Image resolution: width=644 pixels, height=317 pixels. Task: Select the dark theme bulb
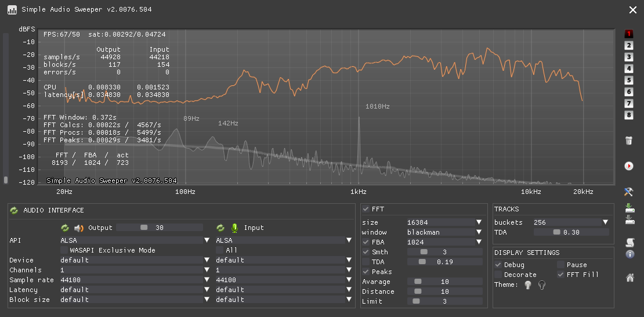coord(542,285)
